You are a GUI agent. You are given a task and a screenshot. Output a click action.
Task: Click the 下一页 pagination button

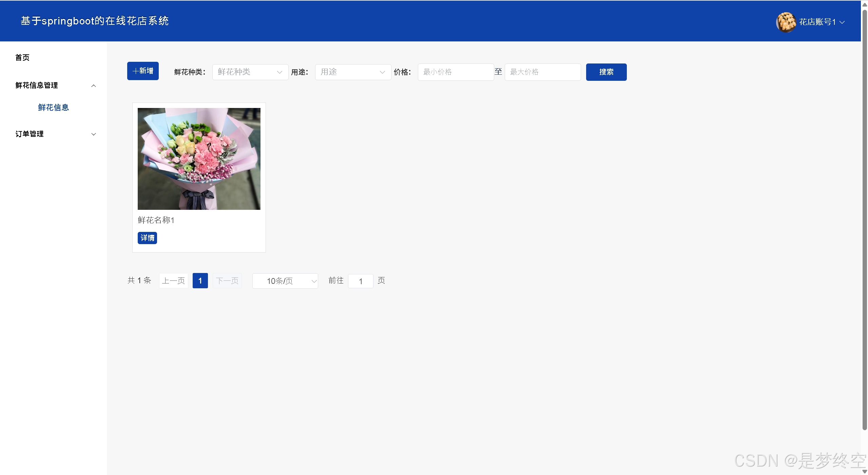coord(227,281)
